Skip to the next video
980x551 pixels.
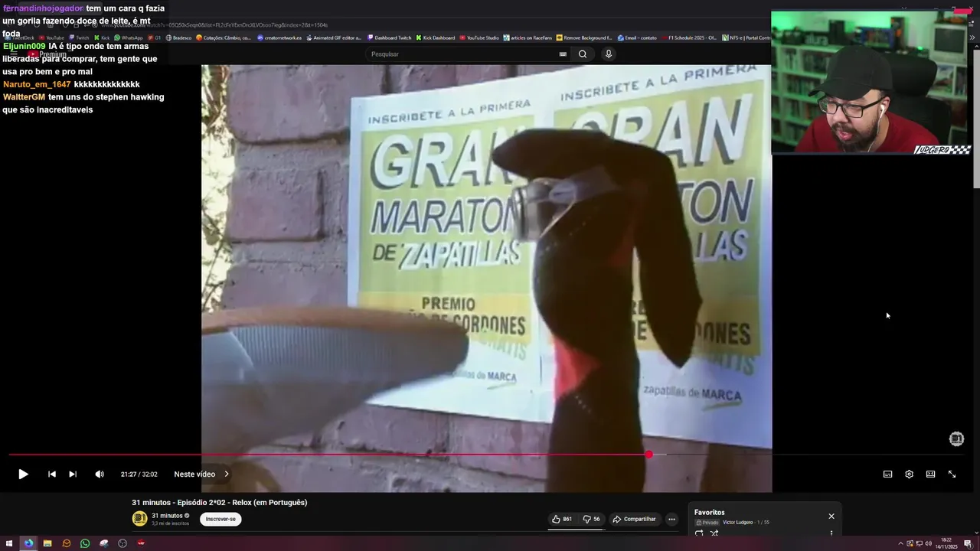73,474
